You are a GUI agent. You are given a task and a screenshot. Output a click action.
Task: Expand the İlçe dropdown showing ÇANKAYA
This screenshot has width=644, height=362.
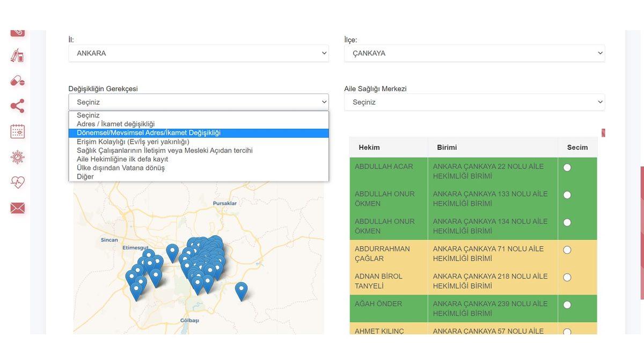pyautogui.click(x=474, y=53)
